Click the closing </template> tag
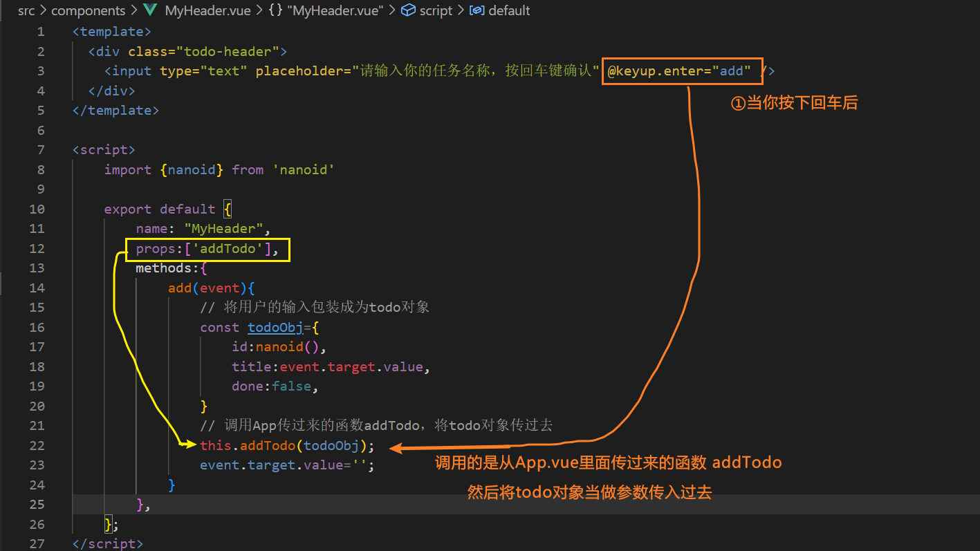The height and width of the screenshot is (551, 980). [116, 111]
